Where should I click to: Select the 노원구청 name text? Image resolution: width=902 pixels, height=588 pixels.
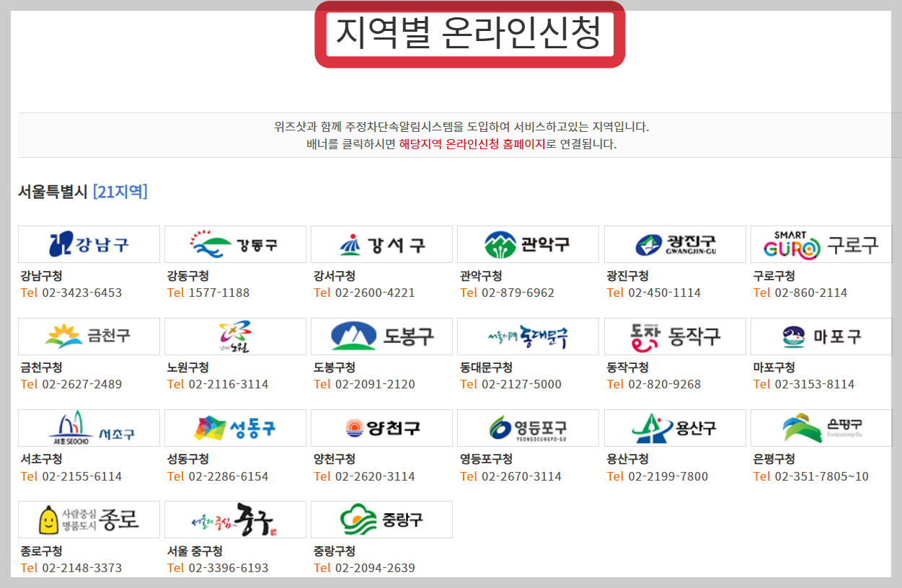click(188, 367)
